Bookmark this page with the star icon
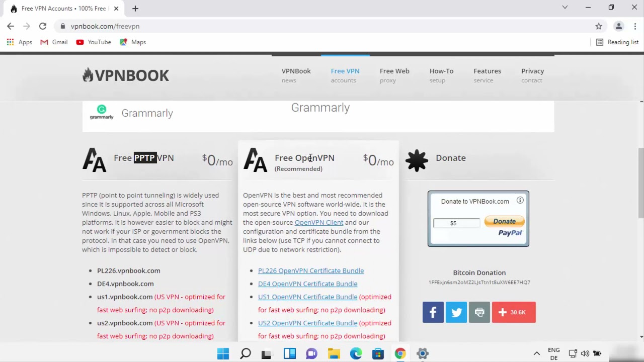 click(599, 26)
